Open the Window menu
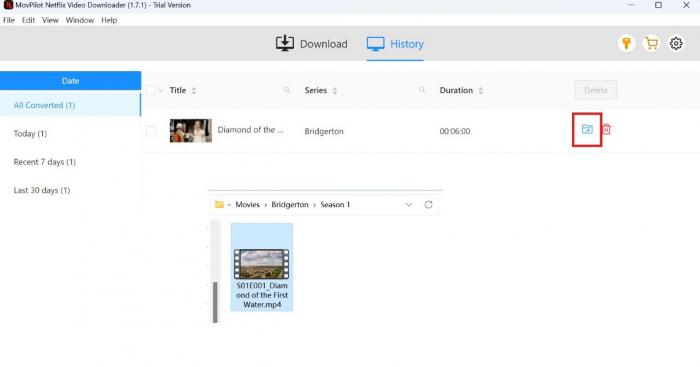The image size is (700, 367). 79,20
